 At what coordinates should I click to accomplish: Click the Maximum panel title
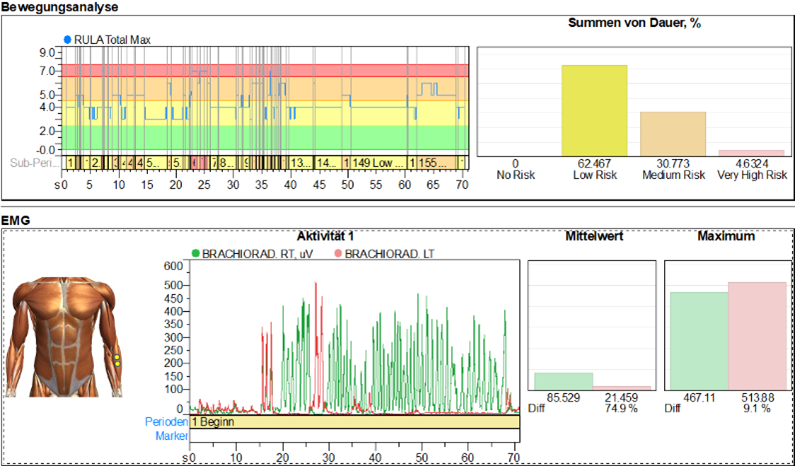(x=726, y=236)
